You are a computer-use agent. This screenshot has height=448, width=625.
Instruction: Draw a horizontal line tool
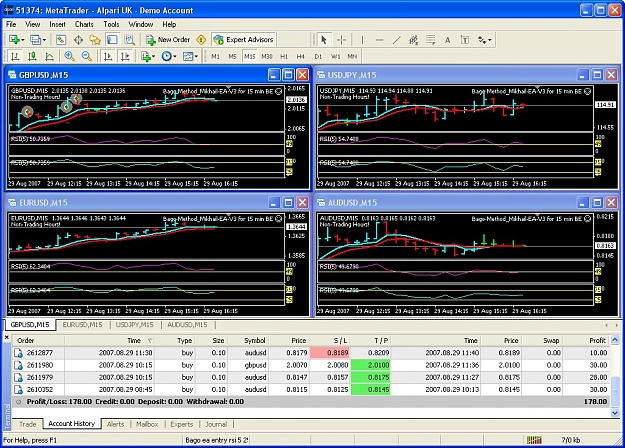[379, 39]
